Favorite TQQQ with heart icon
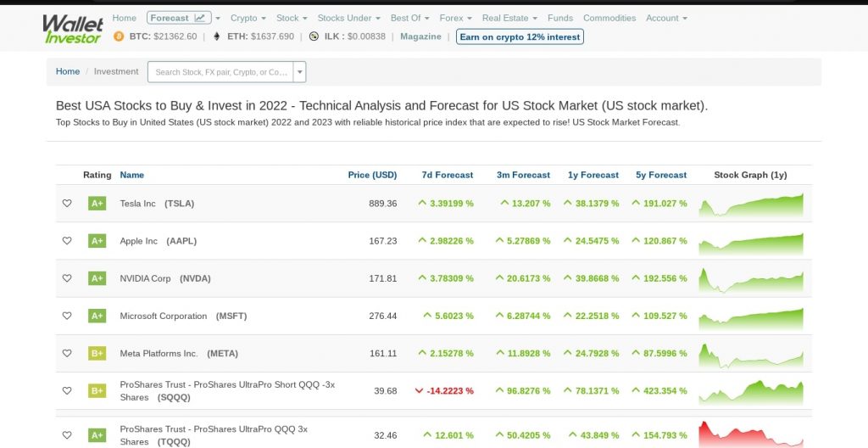 coord(67,435)
